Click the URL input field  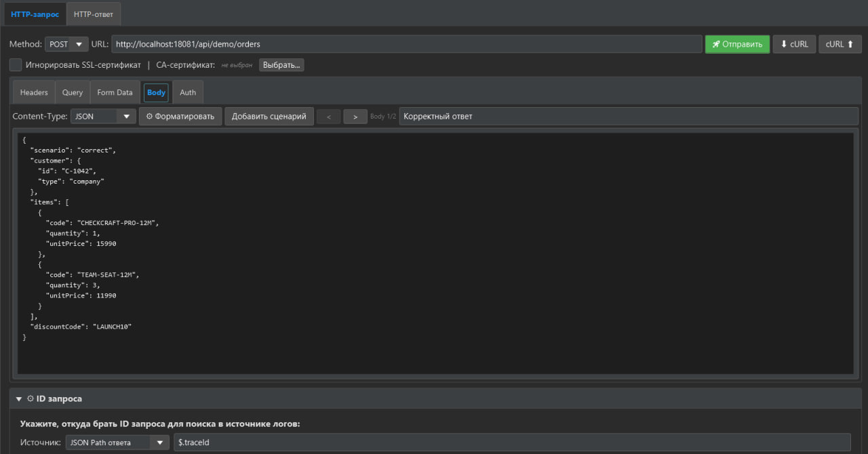tap(407, 44)
